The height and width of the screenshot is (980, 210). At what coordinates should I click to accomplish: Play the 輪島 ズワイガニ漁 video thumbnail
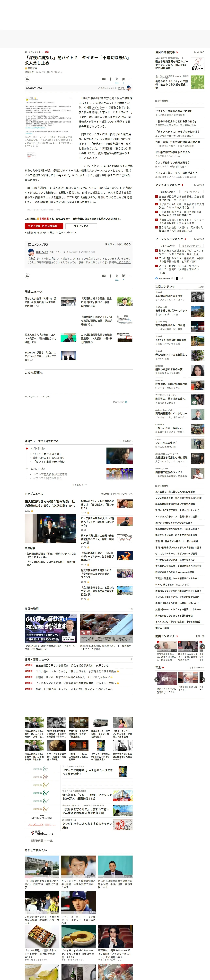[x=106, y=629]
